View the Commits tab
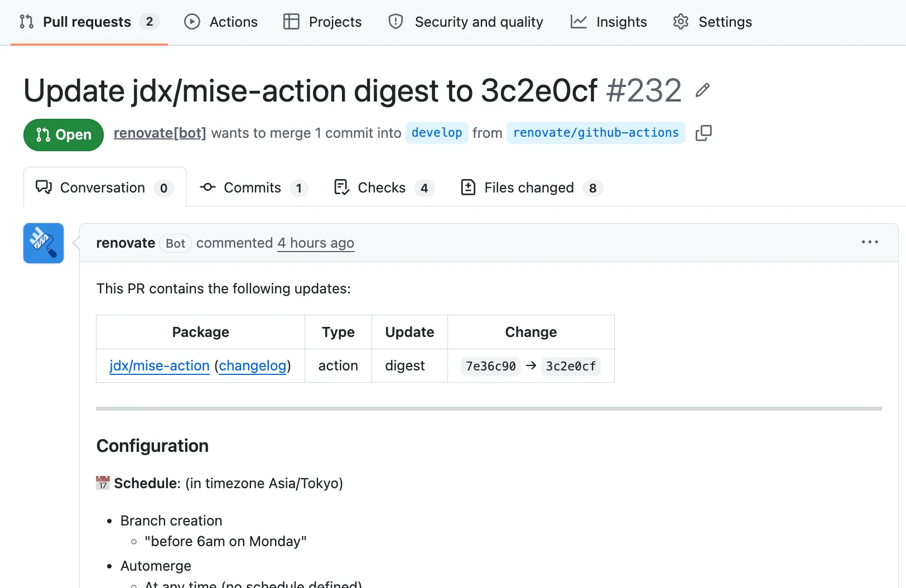The image size is (906, 588). (x=254, y=187)
